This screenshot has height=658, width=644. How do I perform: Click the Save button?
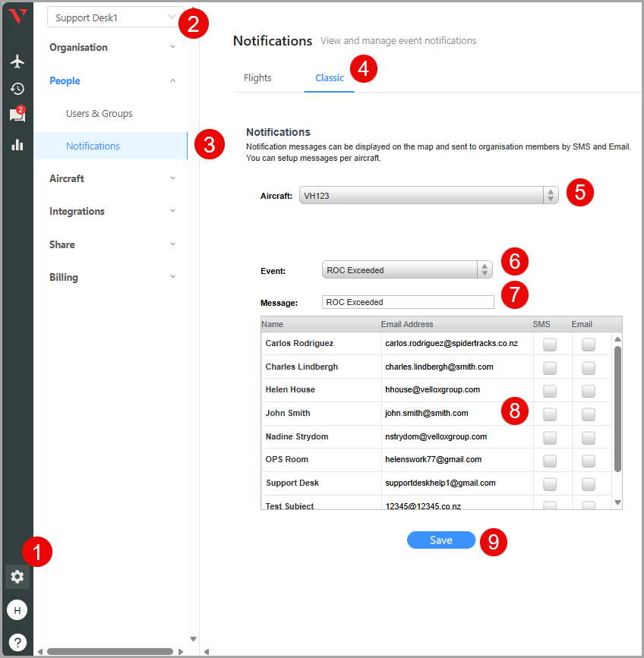[x=441, y=540]
